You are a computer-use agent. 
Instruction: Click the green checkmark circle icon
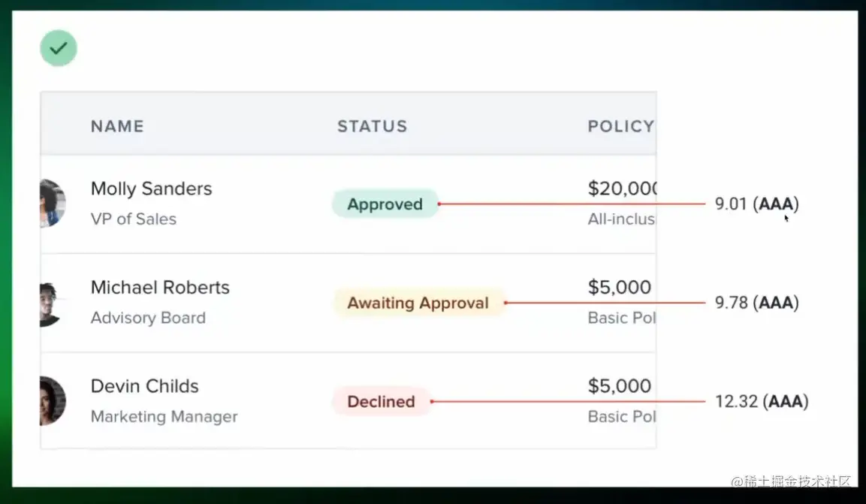[59, 48]
